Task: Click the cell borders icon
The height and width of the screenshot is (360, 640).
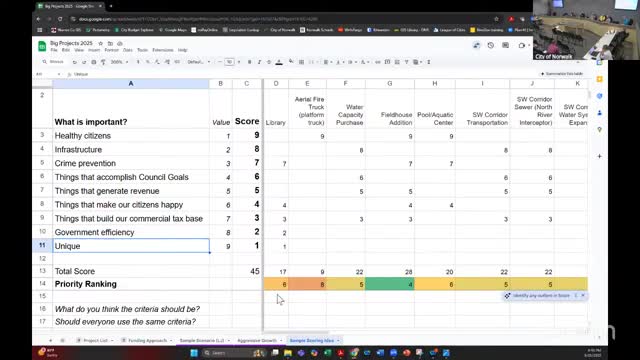Action: coord(301,62)
